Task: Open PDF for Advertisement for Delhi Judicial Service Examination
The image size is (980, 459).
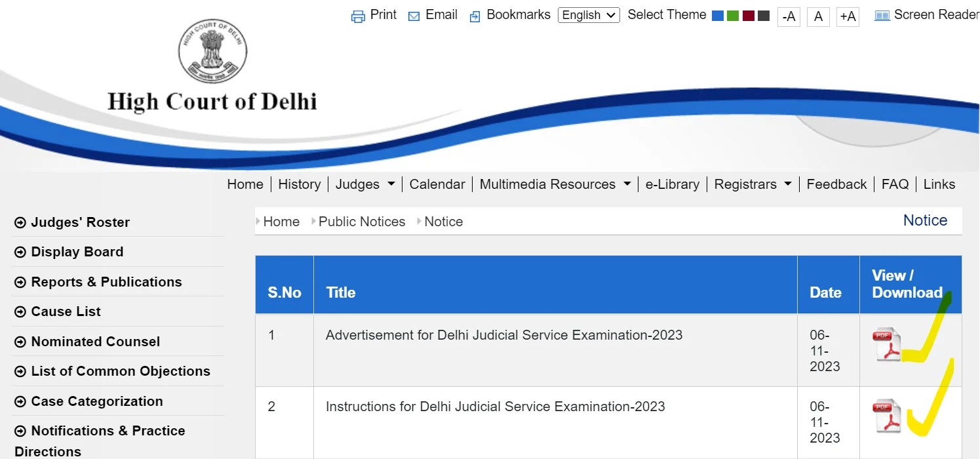Action: click(887, 344)
